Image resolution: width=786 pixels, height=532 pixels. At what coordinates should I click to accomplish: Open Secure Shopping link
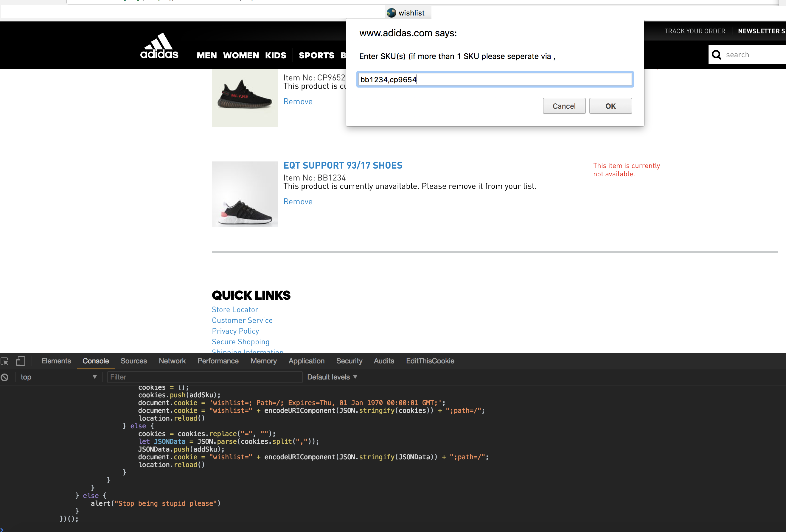[240, 342]
